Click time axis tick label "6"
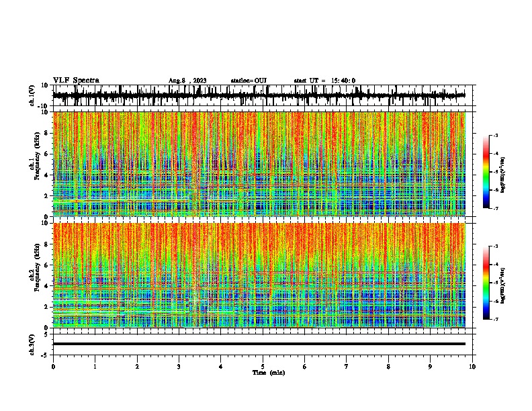This screenshot has width=532, height=411. (305, 367)
